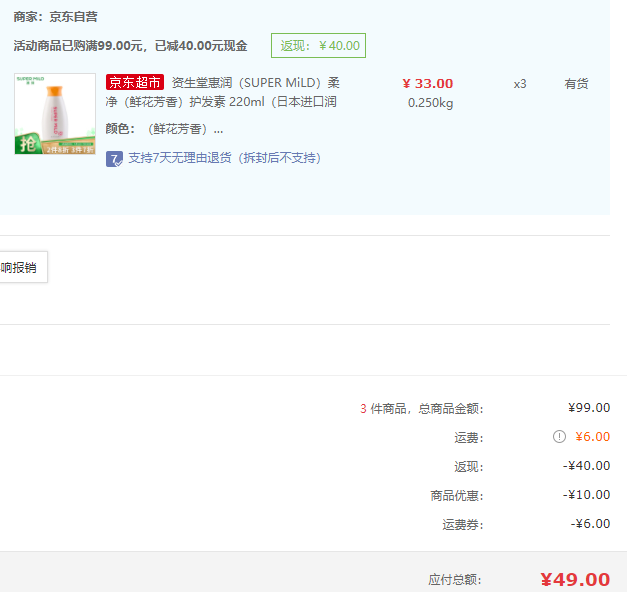This screenshot has height=592, width=627.
Task: Click the 应付总额 label
Action: pyautogui.click(x=455, y=579)
